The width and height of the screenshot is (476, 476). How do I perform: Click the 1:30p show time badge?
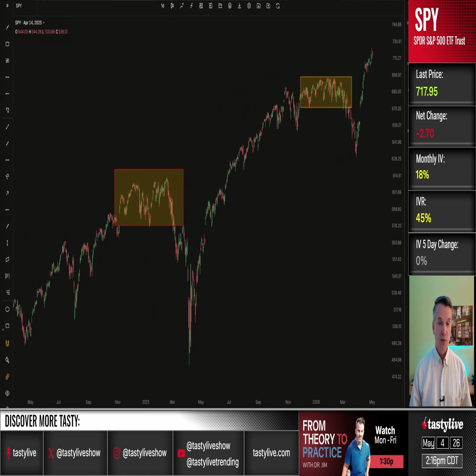pos(387,461)
